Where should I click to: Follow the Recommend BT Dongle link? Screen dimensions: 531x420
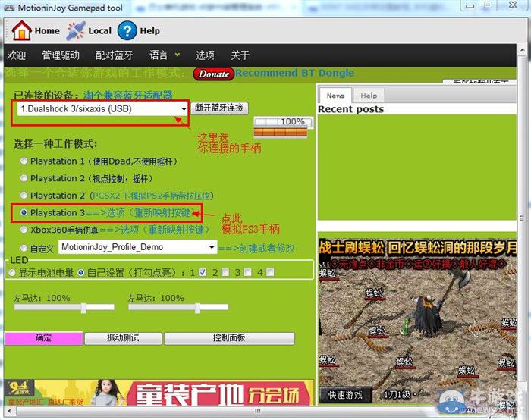(x=295, y=73)
